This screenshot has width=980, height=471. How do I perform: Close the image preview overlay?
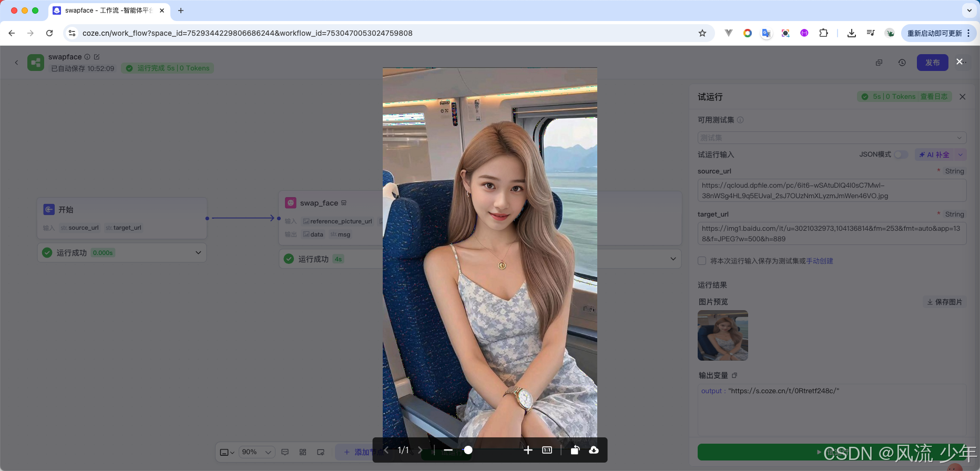coord(959,62)
